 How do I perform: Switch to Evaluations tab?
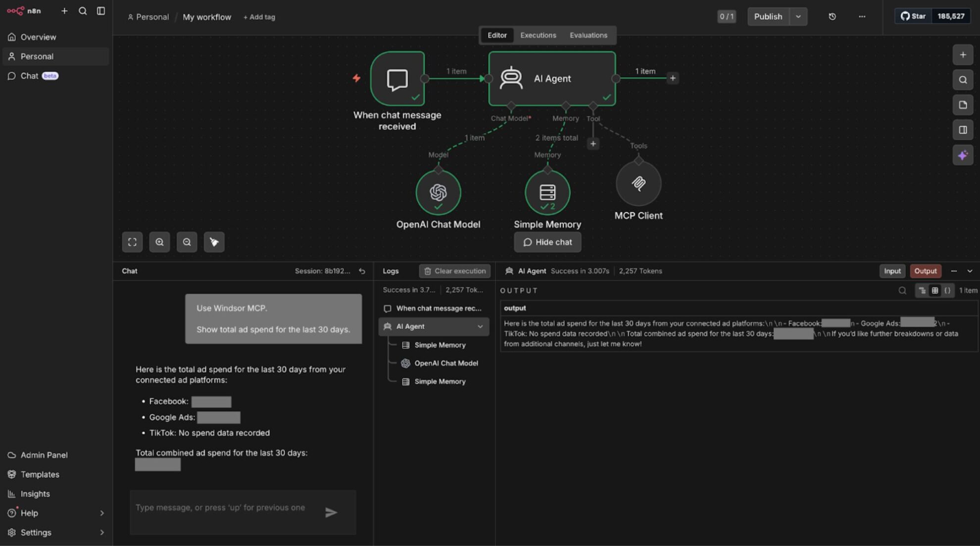(588, 35)
